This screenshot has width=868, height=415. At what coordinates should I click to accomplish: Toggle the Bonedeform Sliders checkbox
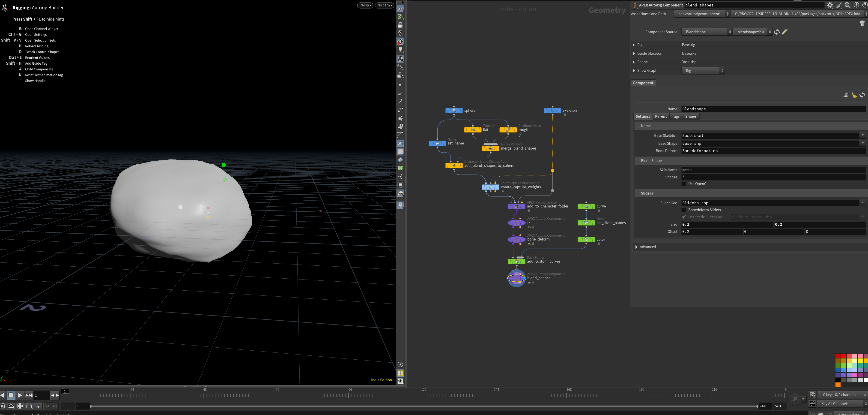(x=684, y=210)
